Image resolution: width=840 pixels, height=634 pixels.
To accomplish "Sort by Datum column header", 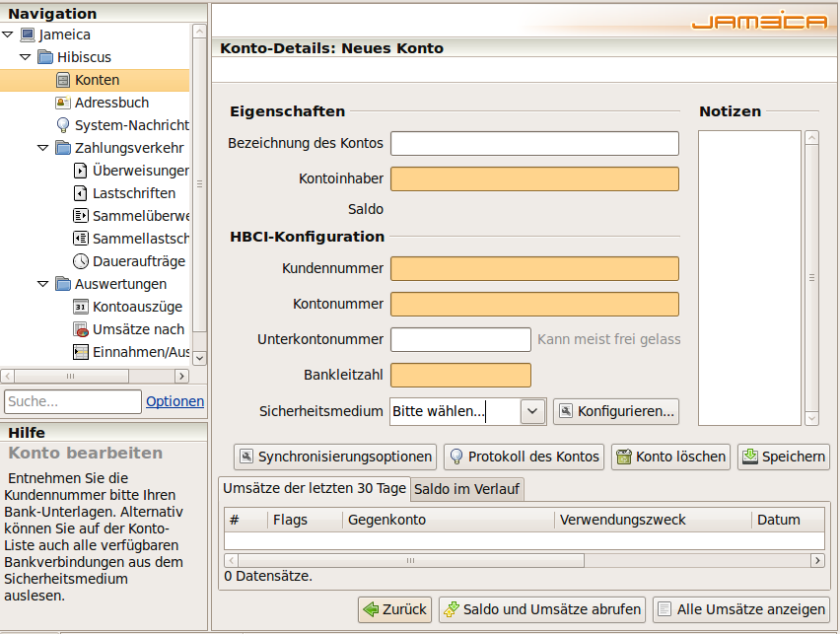I will coord(788,520).
